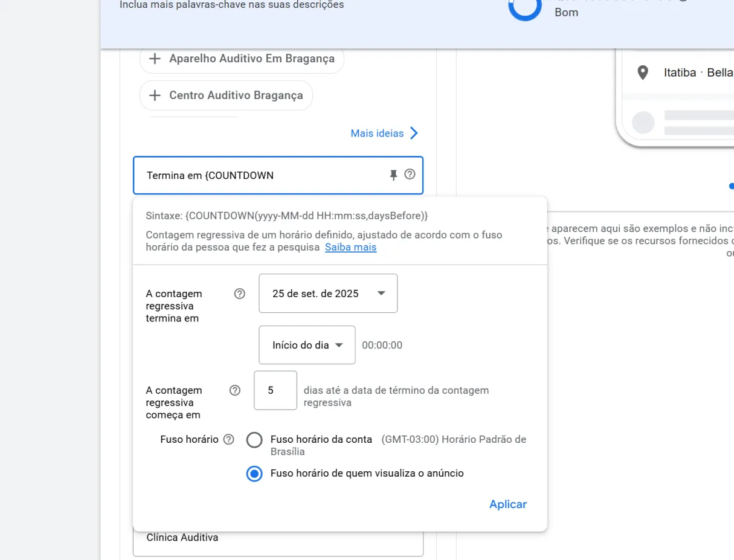Open the 'Saiba mais' link
The height and width of the screenshot is (560, 734).
pyautogui.click(x=350, y=247)
